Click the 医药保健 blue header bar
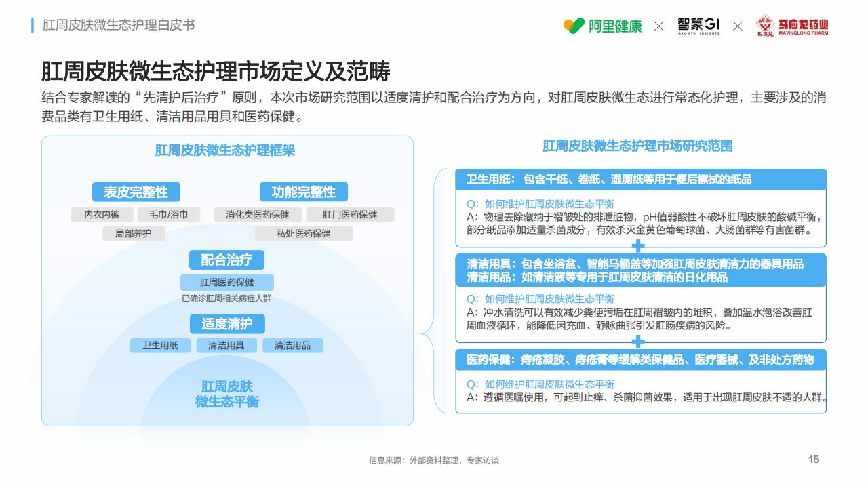Image resolution: width=868 pixels, height=488 pixels. tap(641, 359)
